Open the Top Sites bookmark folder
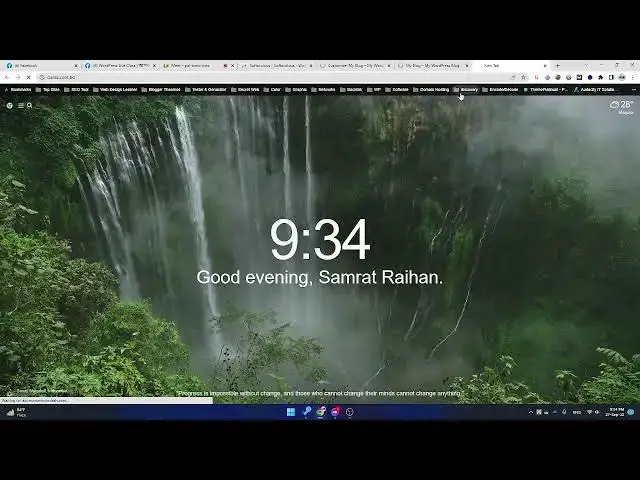Screen dimensions: 640x480 pos(47,89)
